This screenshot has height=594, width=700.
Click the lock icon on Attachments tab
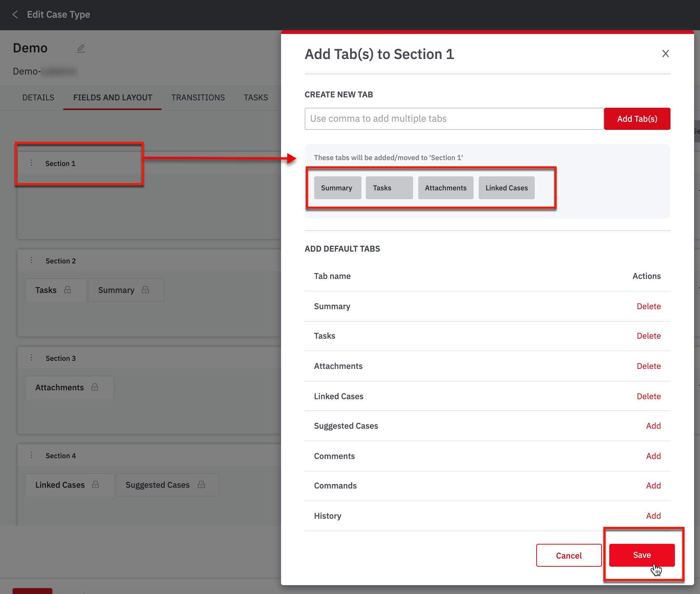coord(95,387)
